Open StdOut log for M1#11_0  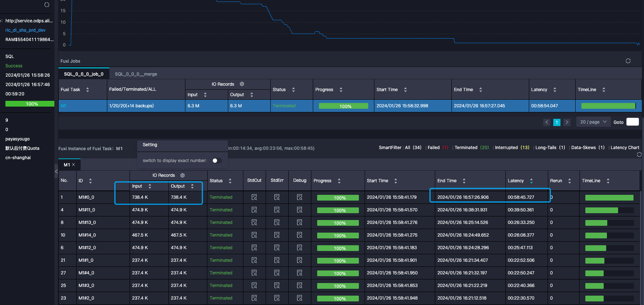coord(254,210)
